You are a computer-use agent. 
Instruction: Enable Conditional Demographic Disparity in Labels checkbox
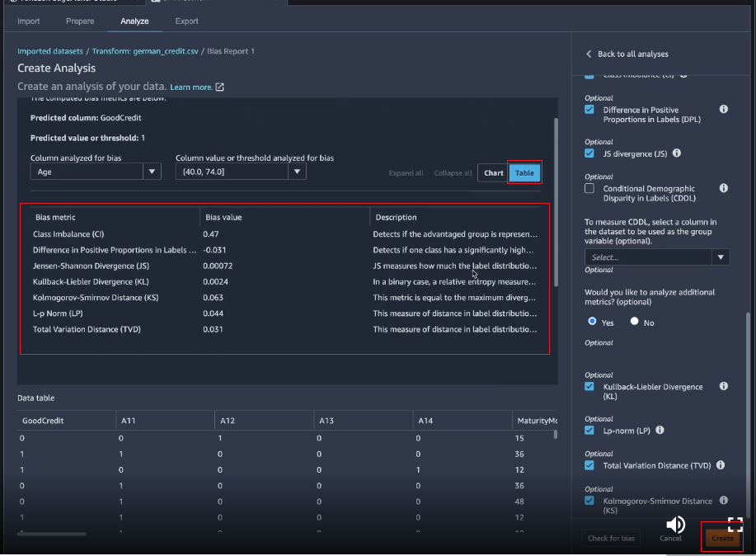point(589,189)
